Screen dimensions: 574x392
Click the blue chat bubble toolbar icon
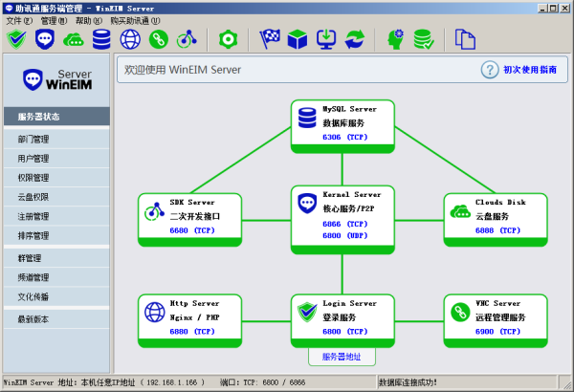[45, 39]
